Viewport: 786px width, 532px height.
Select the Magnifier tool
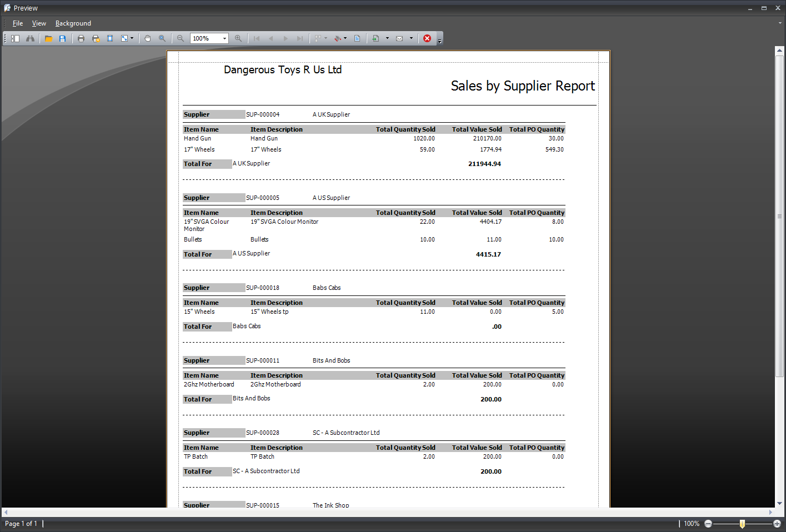(162, 38)
